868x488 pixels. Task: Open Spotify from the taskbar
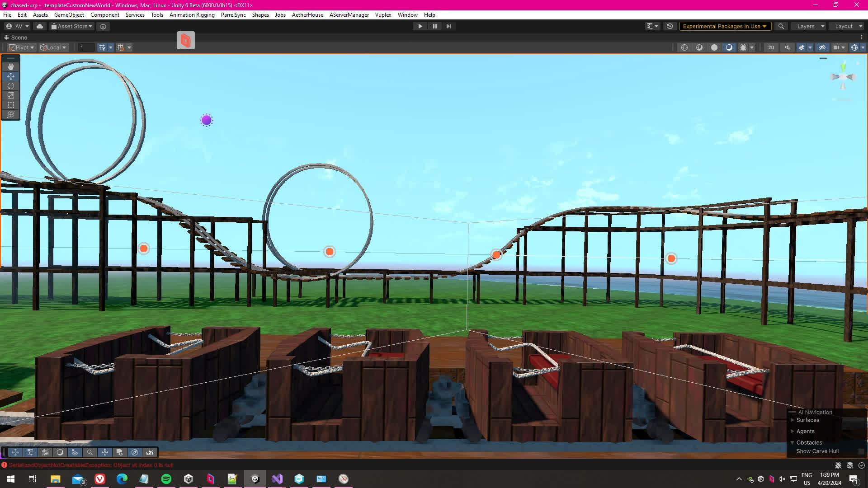[166, 479]
